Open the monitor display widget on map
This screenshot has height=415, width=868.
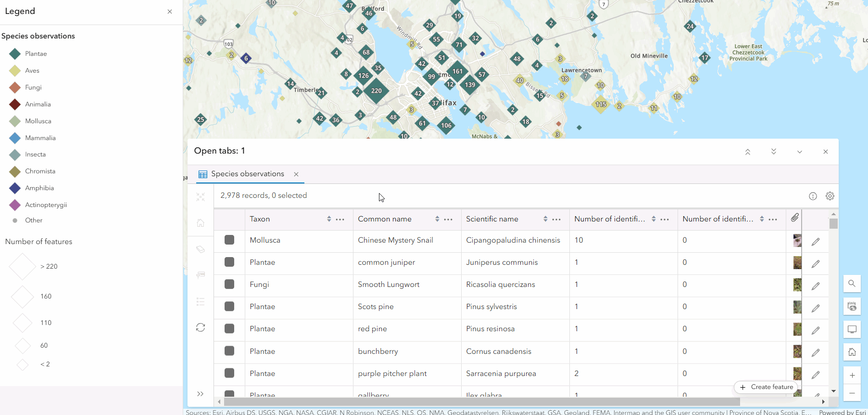click(x=852, y=330)
